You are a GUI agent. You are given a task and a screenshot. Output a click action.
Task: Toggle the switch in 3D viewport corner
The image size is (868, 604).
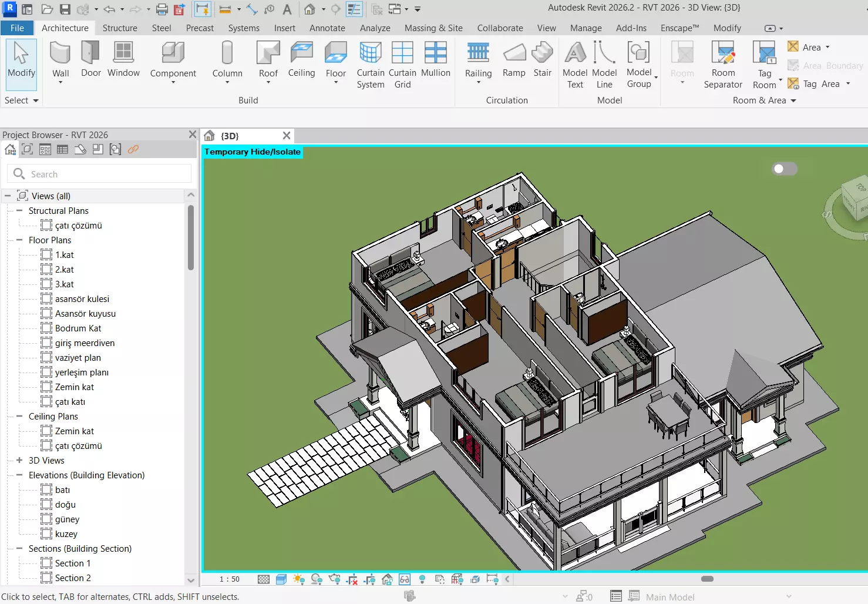(x=784, y=169)
